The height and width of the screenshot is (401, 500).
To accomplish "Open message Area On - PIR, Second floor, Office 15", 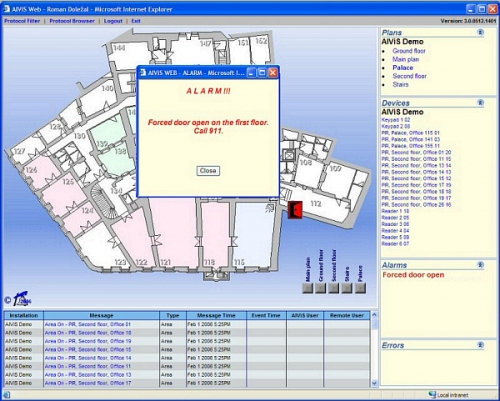I will [x=88, y=349].
